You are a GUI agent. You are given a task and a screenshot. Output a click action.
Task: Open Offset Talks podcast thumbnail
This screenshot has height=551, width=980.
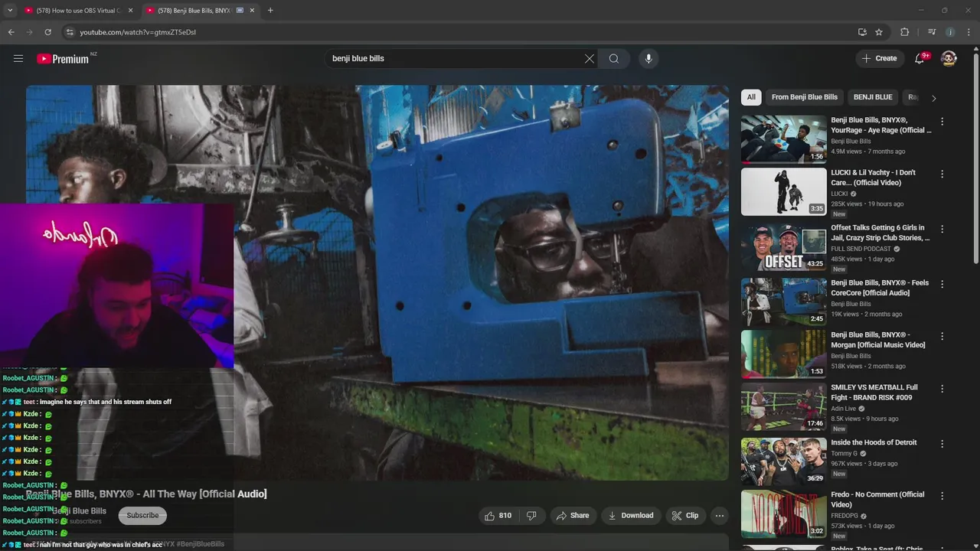[783, 246]
